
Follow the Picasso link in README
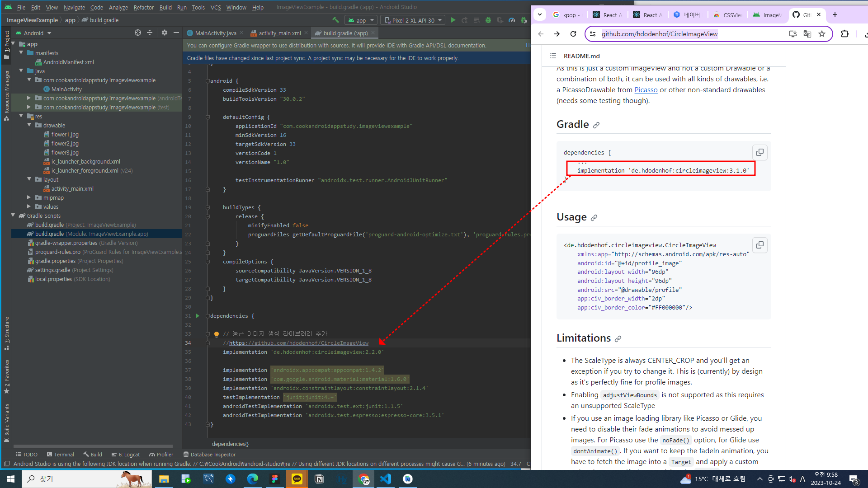(x=646, y=90)
